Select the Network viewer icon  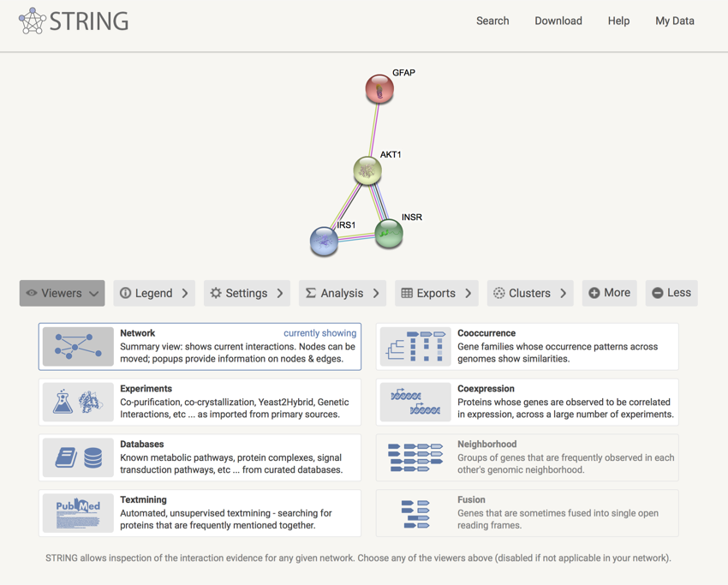(78, 346)
